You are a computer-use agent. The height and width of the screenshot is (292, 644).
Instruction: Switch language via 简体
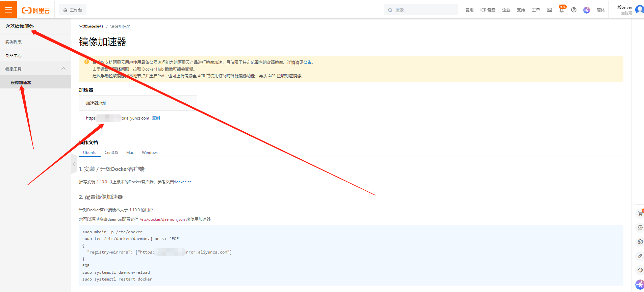tap(601, 10)
